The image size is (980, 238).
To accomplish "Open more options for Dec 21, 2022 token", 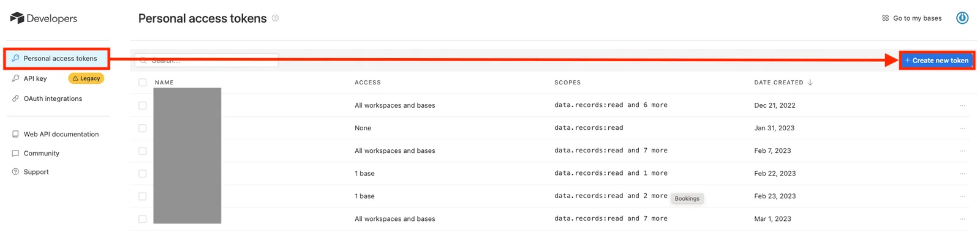I will tap(962, 105).
